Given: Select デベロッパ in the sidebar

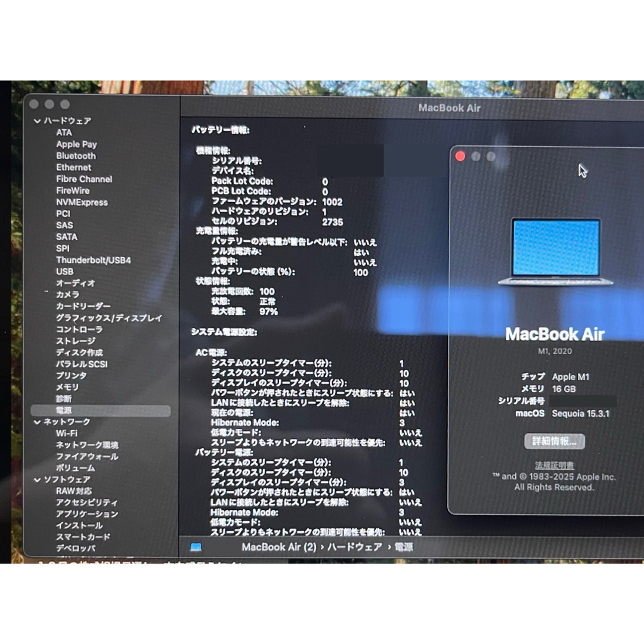Looking at the screenshot, I should 76,549.
